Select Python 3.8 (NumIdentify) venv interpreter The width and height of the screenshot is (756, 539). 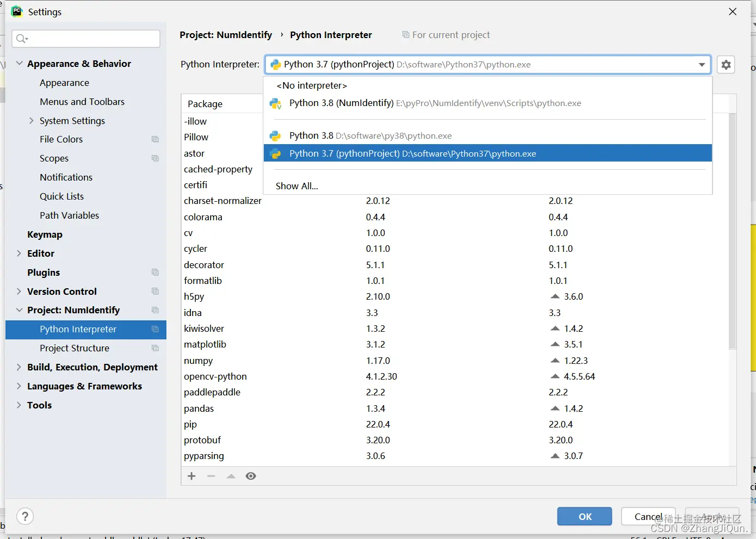[487, 103]
